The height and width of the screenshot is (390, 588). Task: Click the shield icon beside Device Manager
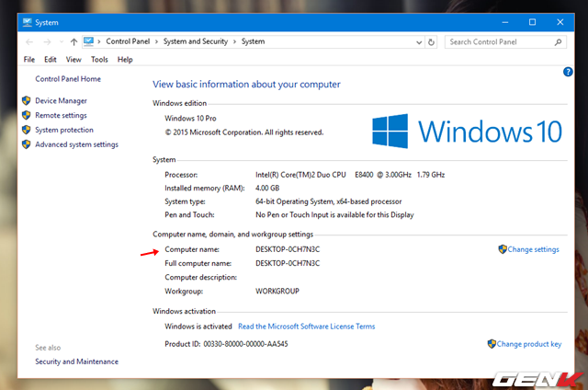27,100
